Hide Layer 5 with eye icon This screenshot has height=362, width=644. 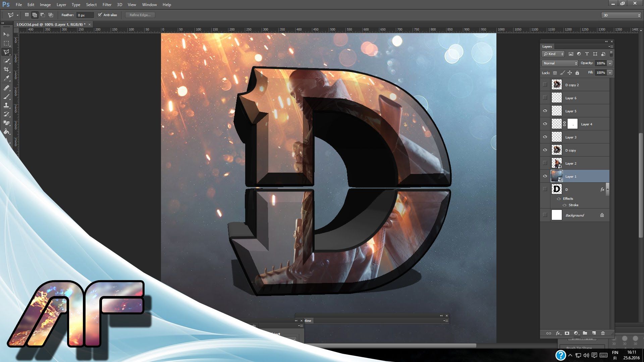(x=545, y=111)
